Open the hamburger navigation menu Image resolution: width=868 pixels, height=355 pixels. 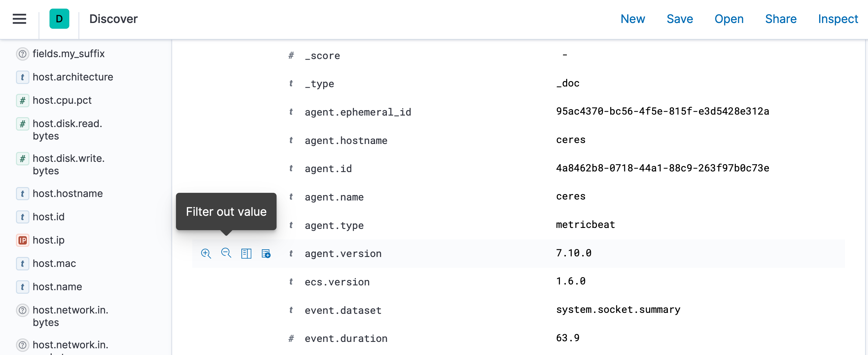pos(19,19)
